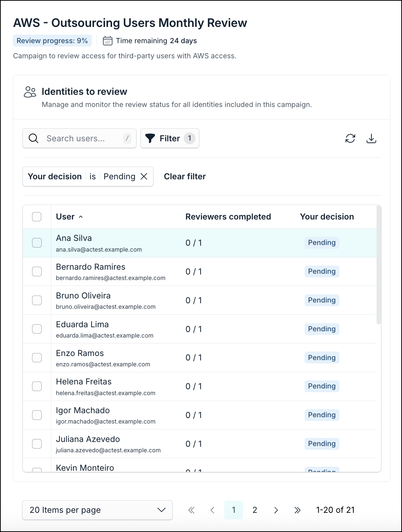The height and width of the screenshot is (532, 402).
Task: Click the search magnifier icon
Action: pyautogui.click(x=34, y=138)
